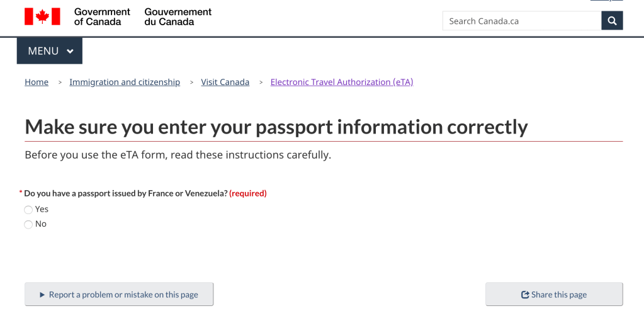The image size is (644, 318).
Task: Click the Canadian flag logo
Action: (x=42, y=16)
